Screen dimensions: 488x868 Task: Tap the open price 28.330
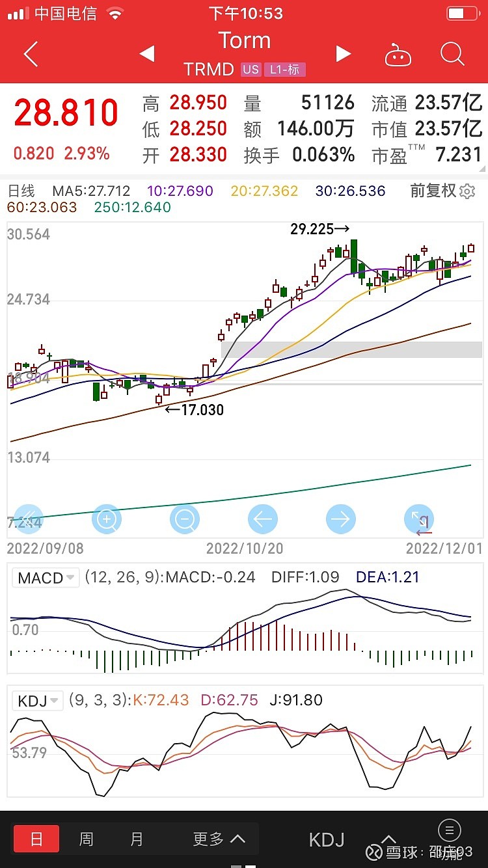pyautogui.click(x=198, y=155)
